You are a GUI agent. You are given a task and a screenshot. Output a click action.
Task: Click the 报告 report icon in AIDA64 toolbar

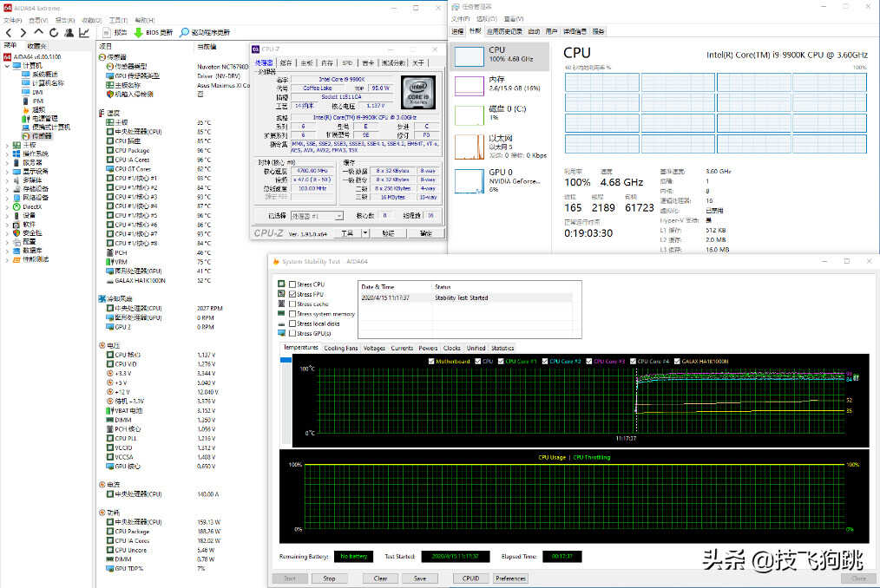point(107,33)
